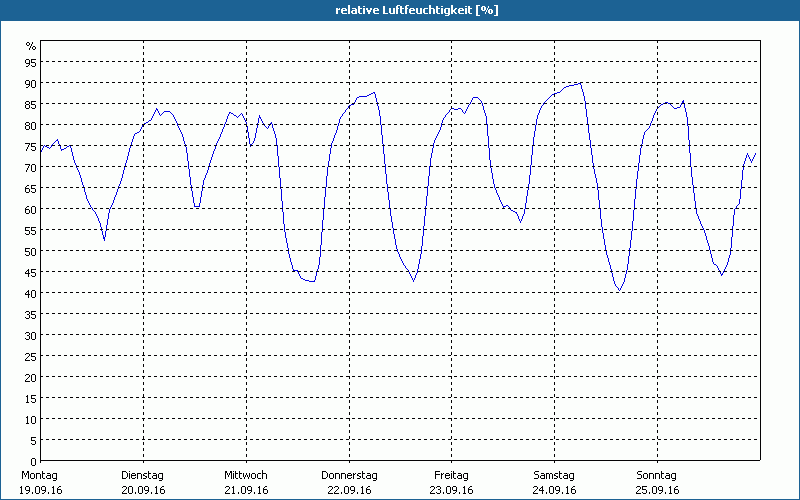Select the date '22.09.16'
This screenshot has width=800, height=500.
[349, 490]
